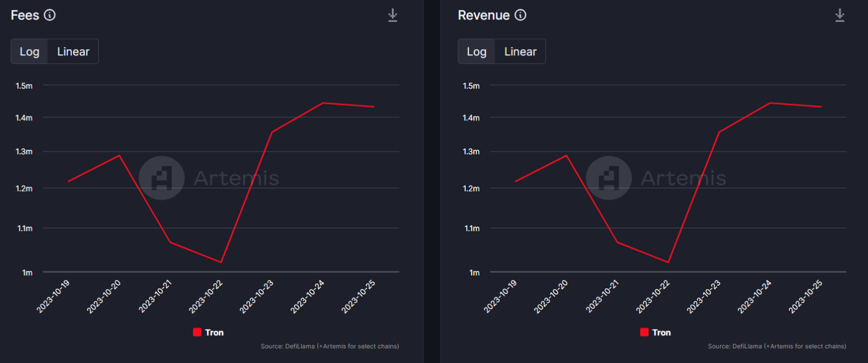The image size is (868, 363).
Task: Click the Artemis logo watermark in Revenue chart
Action: pyautogui.click(x=609, y=178)
